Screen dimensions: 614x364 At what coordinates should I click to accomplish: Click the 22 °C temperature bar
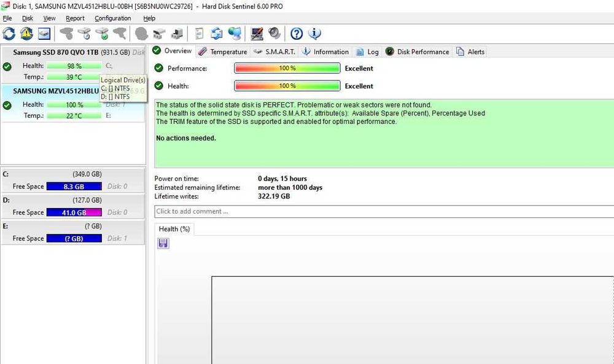74,116
